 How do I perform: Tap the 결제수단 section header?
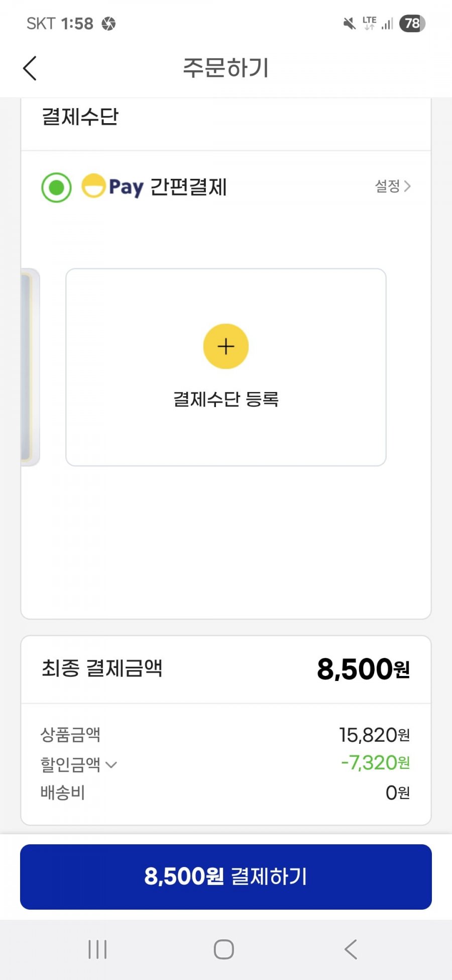click(80, 117)
